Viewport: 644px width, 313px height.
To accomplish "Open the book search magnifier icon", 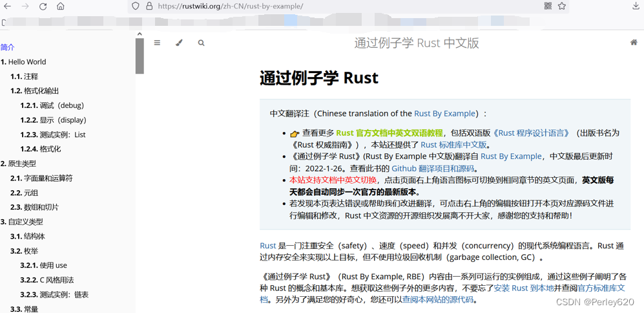I will pos(201,43).
